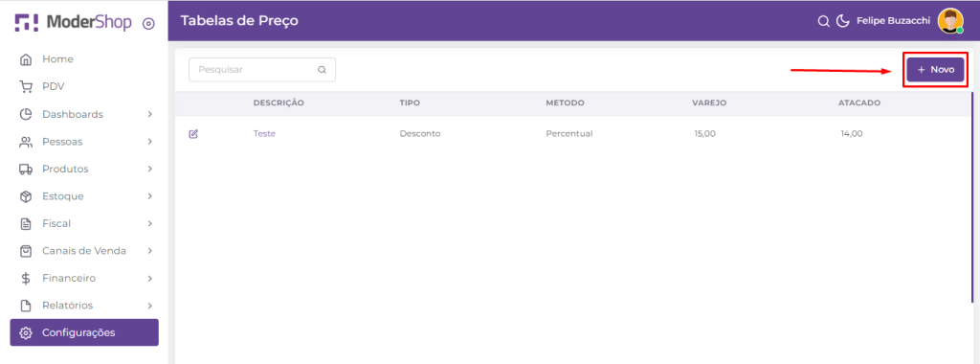The image size is (980, 364).
Task: Click the Financeiro dollar sign icon
Action: (x=26, y=279)
